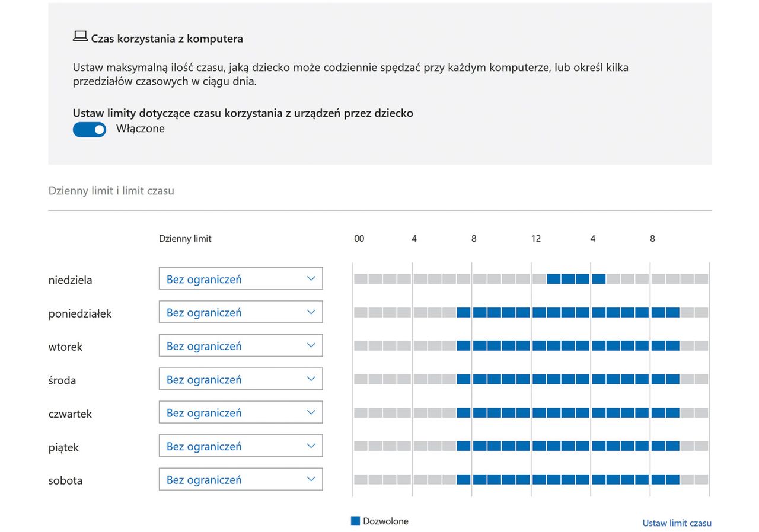Choose a limit in the czwartek dropdown
Image resolution: width=759 pixels, height=532 pixels.
click(241, 412)
